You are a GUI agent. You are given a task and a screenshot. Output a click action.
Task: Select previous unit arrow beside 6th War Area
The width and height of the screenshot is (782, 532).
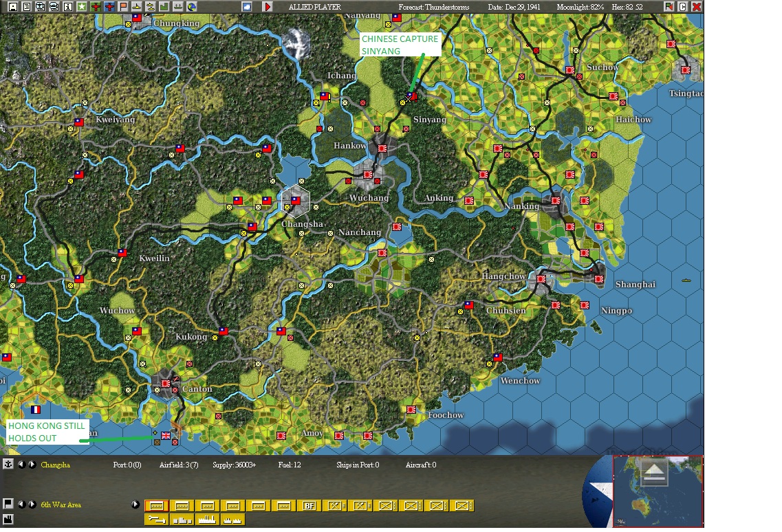tap(21, 504)
